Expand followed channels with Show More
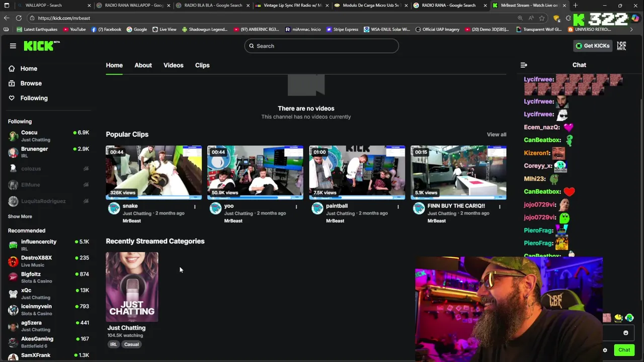The image size is (644, 362). 20,217
